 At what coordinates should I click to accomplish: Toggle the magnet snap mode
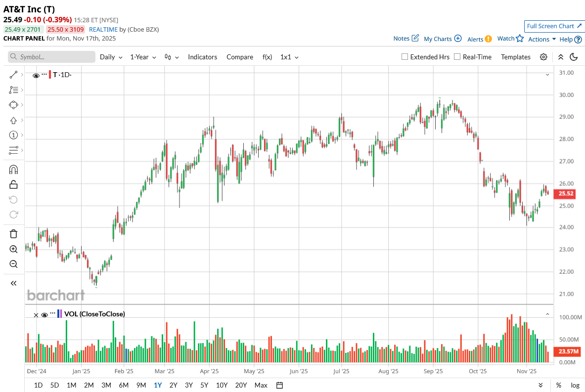tap(13, 170)
